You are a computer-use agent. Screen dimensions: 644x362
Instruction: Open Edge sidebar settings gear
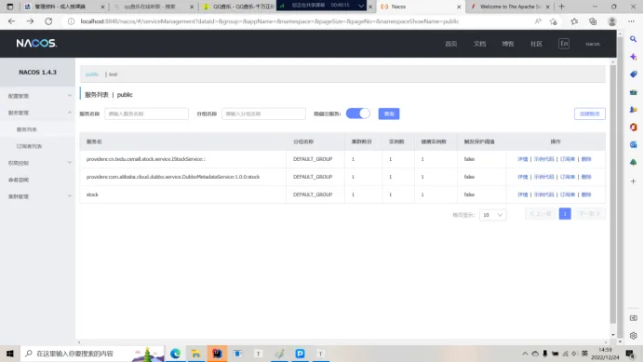tap(634, 336)
